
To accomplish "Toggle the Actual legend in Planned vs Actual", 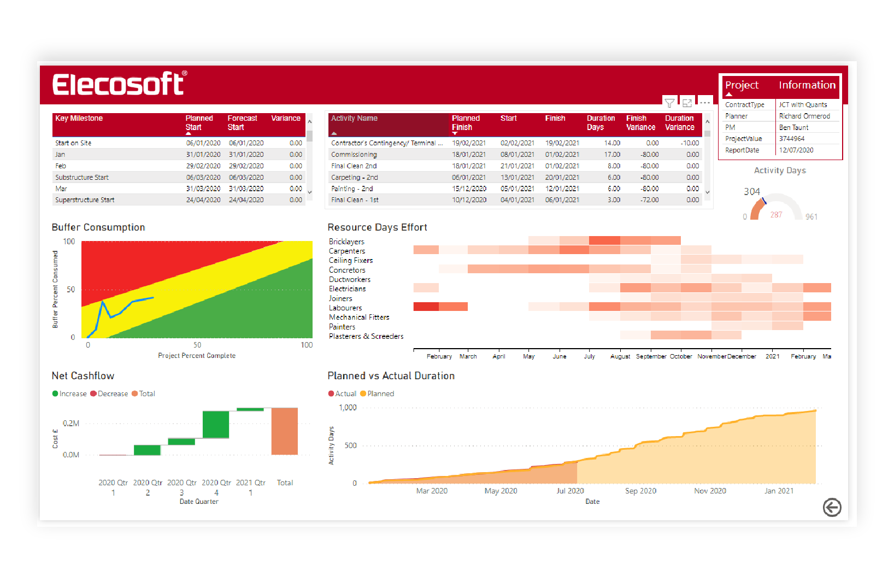I will coord(342,393).
